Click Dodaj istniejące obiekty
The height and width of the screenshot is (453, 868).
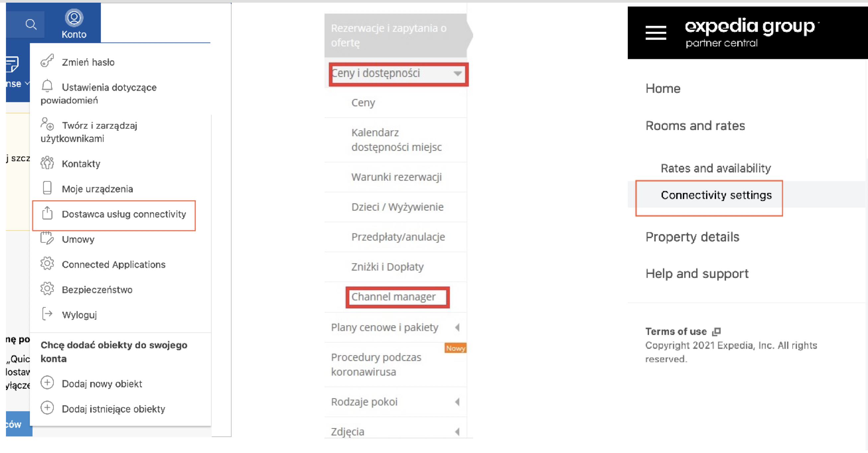click(x=113, y=409)
